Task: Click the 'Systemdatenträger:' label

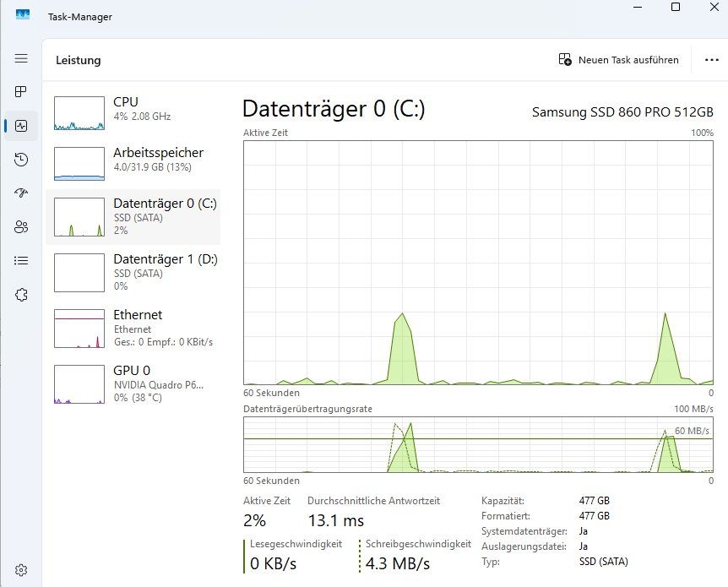Action: [x=524, y=531]
